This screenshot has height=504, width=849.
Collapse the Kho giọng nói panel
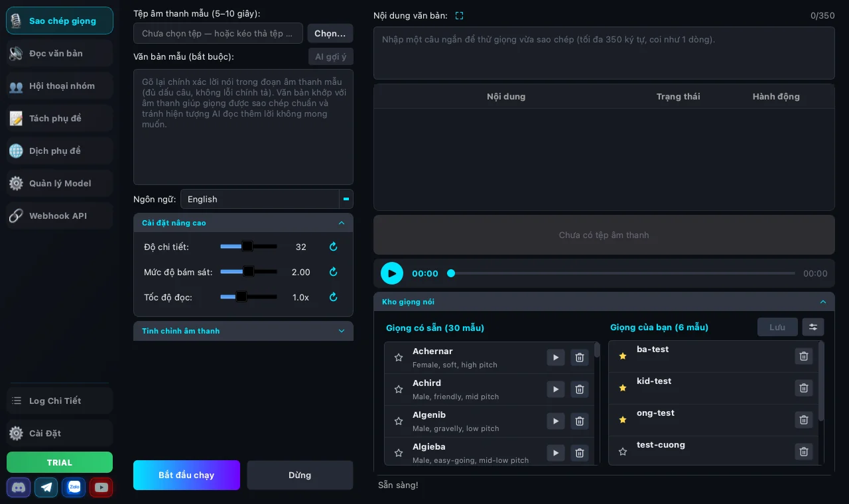(604, 302)
